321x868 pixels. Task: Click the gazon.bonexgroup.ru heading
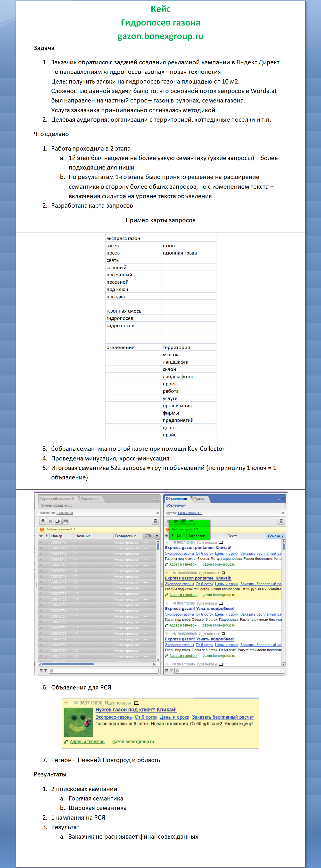pyautogui.click(x=161, y=36)
